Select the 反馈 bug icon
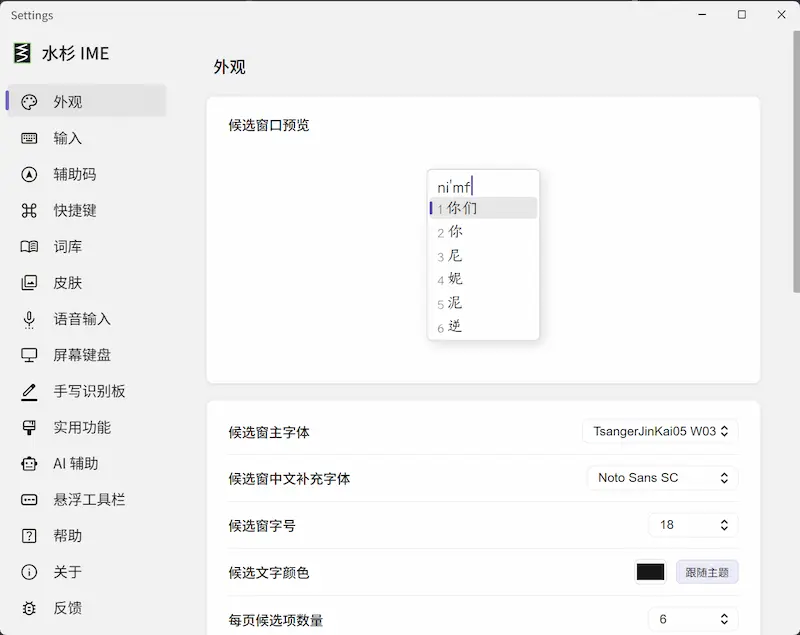This screenshot has height=635, width=800. coord(29,608)
